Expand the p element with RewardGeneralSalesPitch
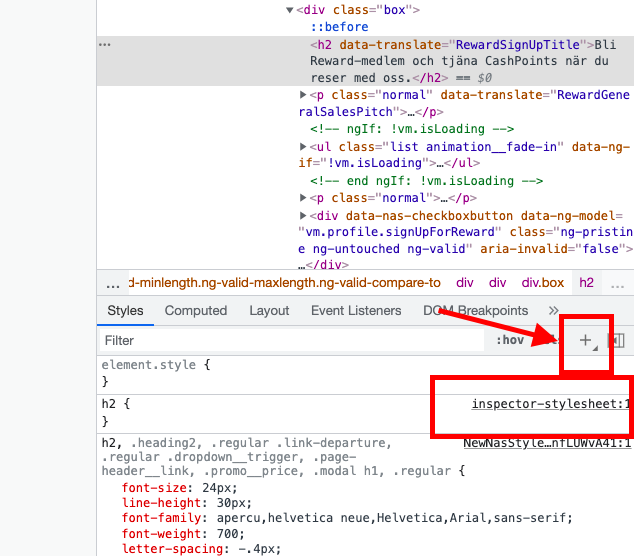This screenshot has height=556, width=634. coord(304,94)
